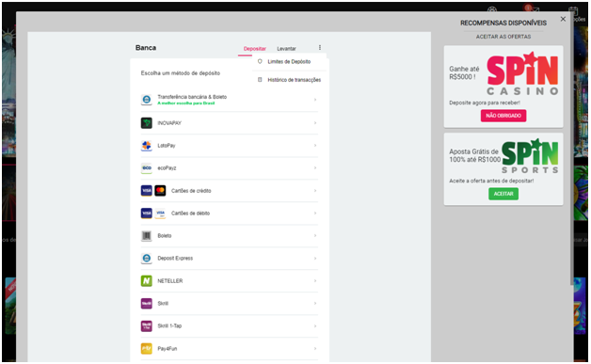
Task: Click the NÃO OBRIGADO button
Action: [503, 116]
